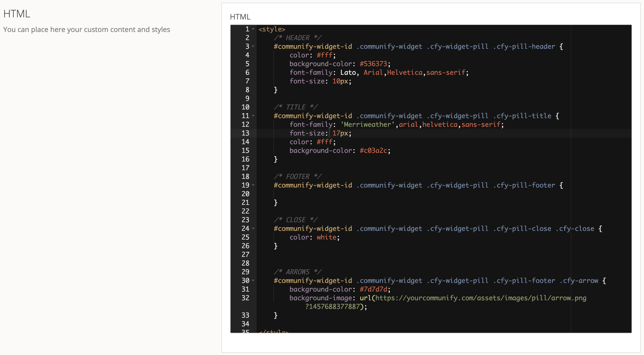Viewport: 644px width, 355px height.
Task: Collapse the <style> tag fold arrow on line 1
Action: click(253, 29)
